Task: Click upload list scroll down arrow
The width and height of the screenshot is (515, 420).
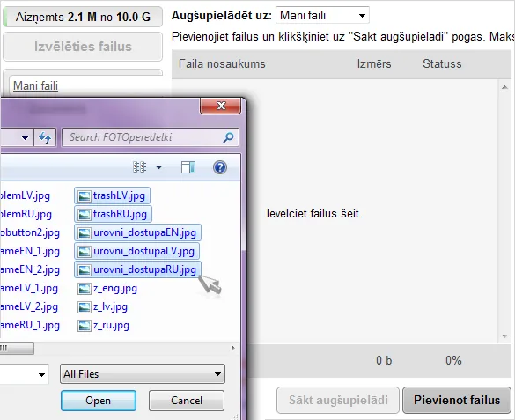Action: coord(504,336)
